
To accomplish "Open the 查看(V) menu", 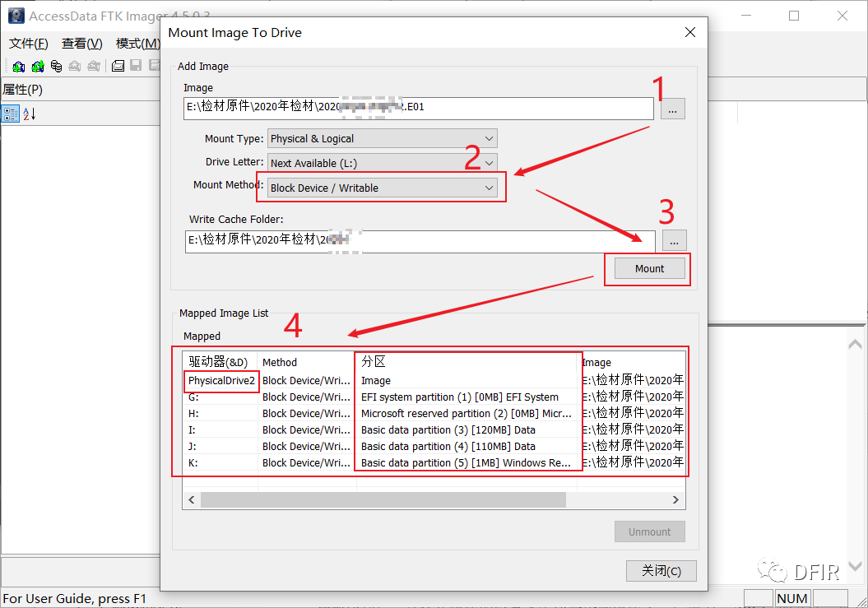I will tap(82, 43).
